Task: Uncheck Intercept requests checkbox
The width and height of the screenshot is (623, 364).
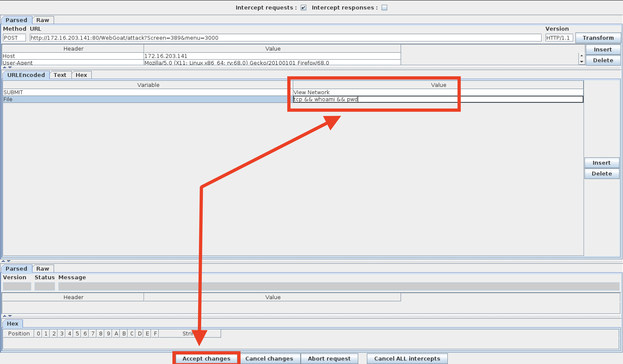Action: (303, 8)
